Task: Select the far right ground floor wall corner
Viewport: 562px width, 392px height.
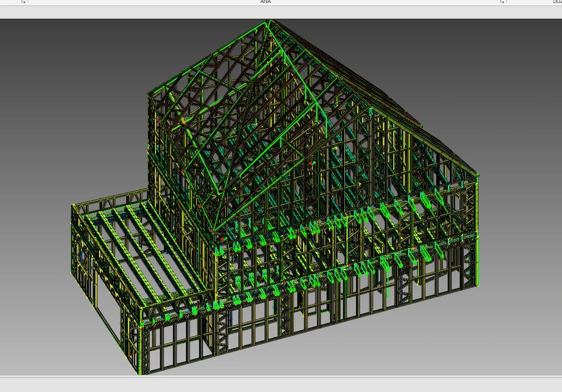Action: (475, 285)
